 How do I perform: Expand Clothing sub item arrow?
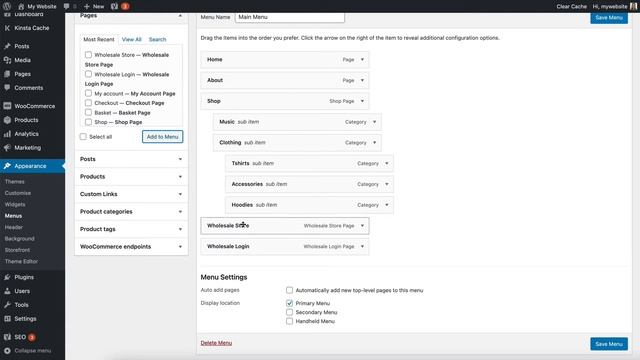[374, 143]
